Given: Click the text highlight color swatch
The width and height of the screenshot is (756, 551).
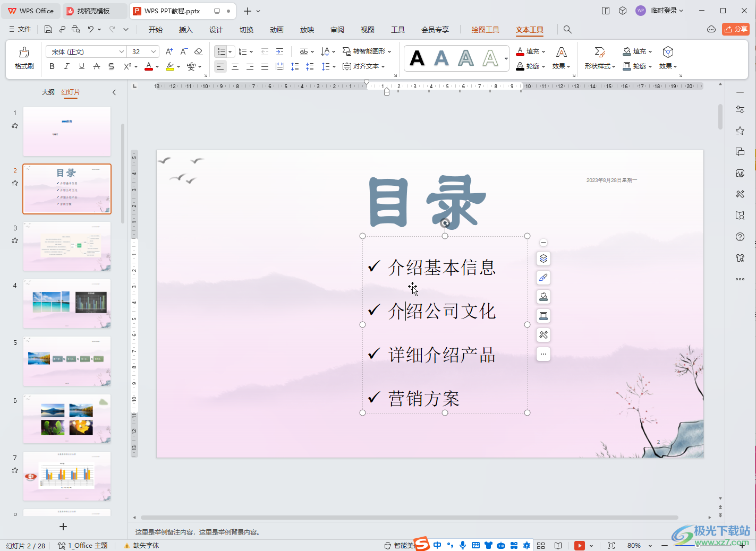Looking at the screenshot, I should click(x=170, y=66).
